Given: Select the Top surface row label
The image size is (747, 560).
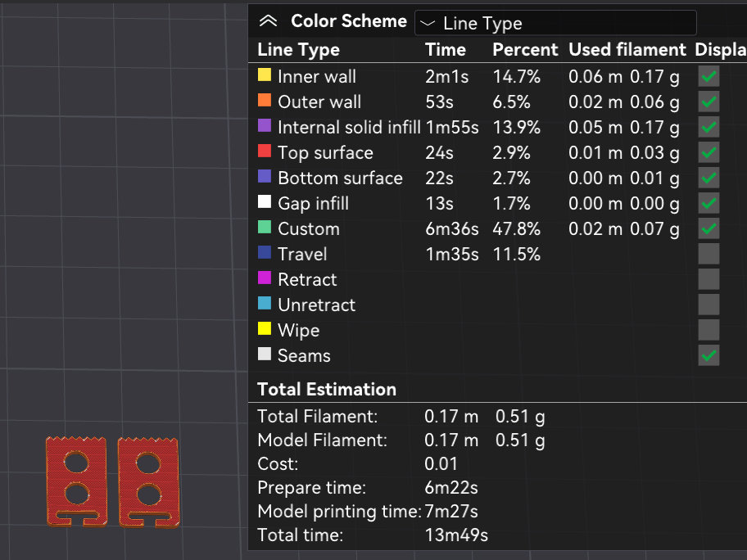Looking at the screenshot, I should [x=325, y=153].
